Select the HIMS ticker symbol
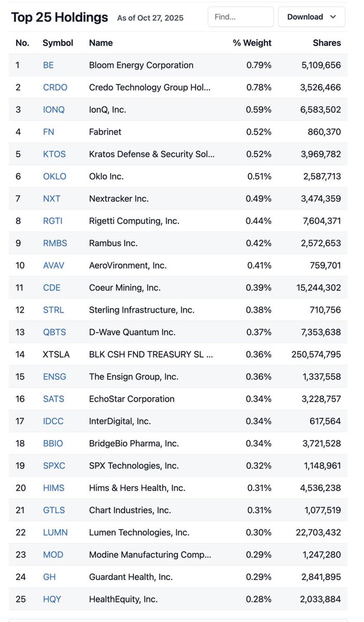This screenshot has height=622, width=364. (53, 488)
